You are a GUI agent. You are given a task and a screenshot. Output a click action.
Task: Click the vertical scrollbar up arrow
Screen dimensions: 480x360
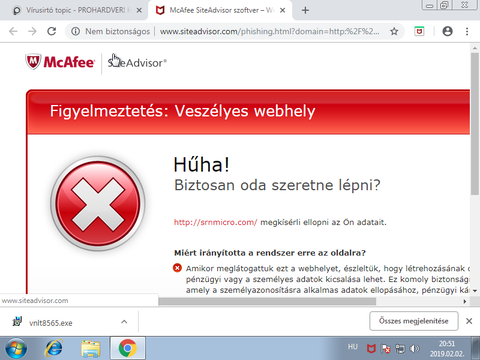click(x=475, y=48)
